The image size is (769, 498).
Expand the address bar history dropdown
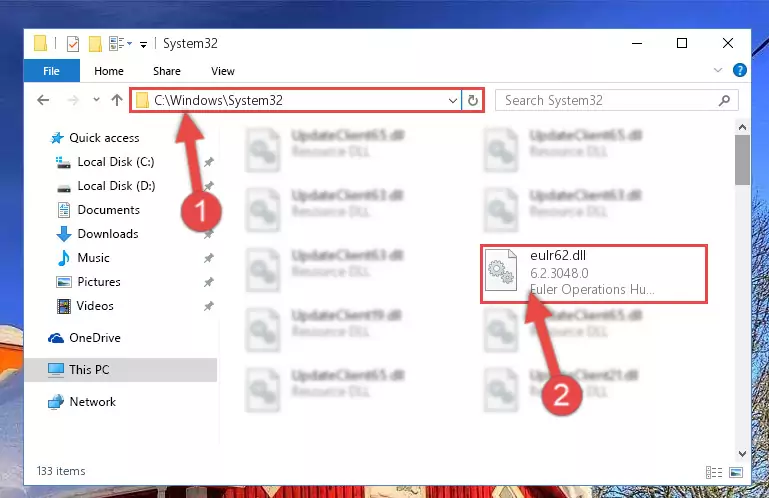(x=453, y=101)
